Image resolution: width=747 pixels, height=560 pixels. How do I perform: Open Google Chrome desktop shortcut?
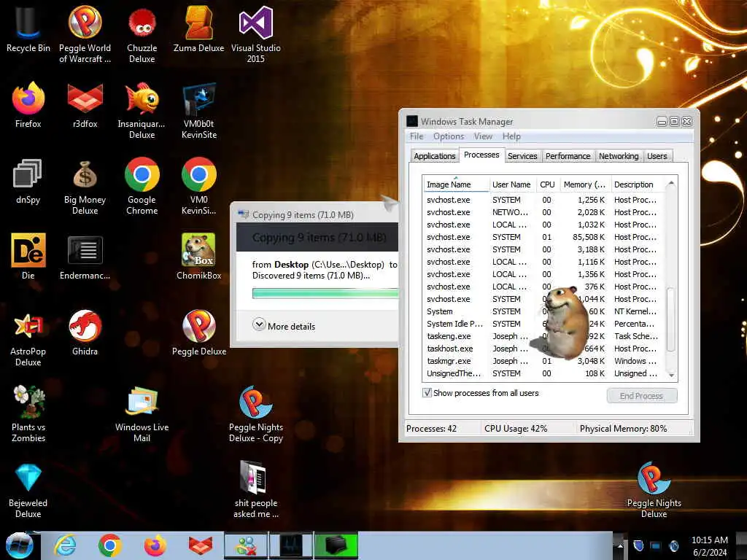142,186
